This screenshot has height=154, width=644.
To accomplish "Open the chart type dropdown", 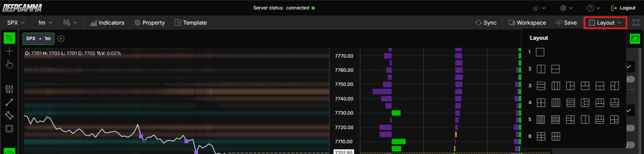I will pos(70,23).
